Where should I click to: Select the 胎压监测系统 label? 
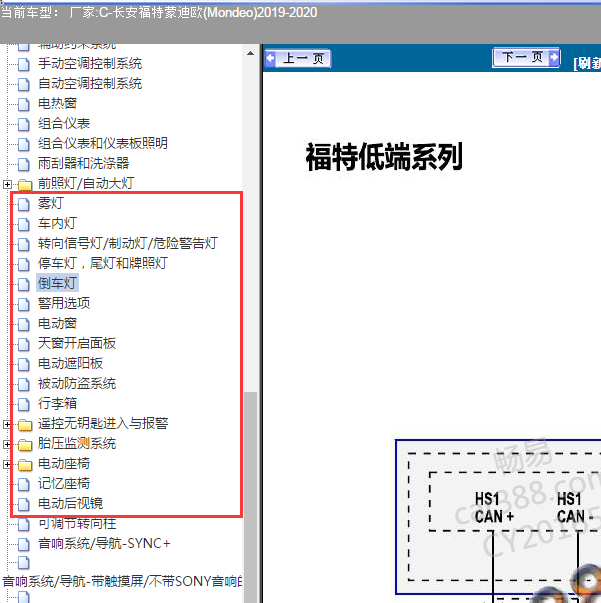[77, 443]
